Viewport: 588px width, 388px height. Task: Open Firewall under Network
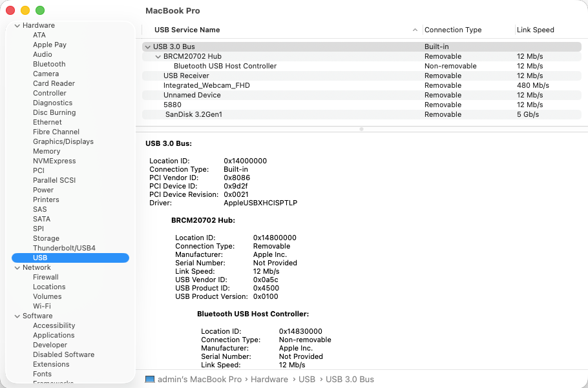46,278
